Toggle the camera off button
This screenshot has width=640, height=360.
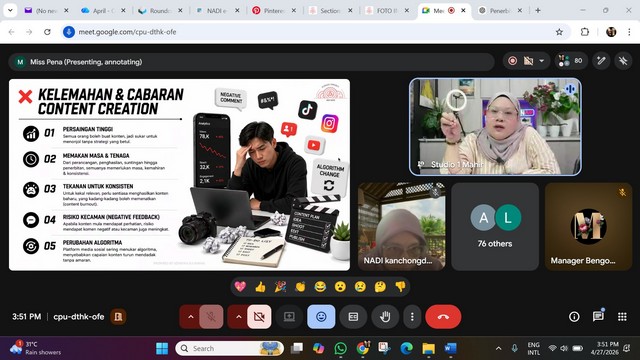(259, 317)
